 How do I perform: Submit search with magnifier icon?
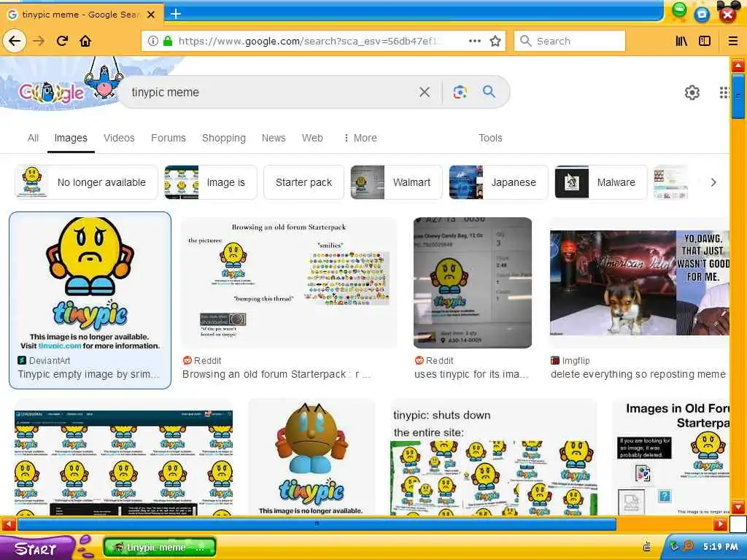pyautogui.click(x=489, y=91)
